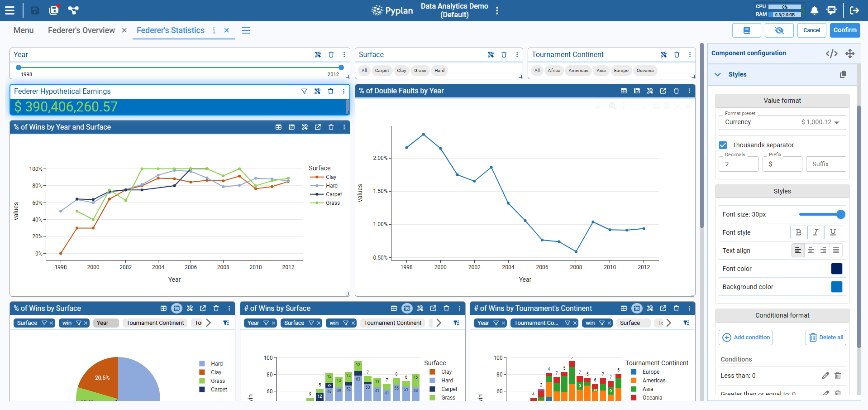Click the Decimals input field
Viewport: 868px width, 410px height.
click(738, 164)
